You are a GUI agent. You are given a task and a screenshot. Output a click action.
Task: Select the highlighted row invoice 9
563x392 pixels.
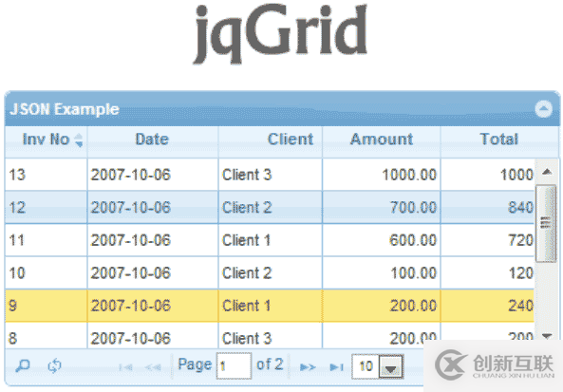pos(270,306)
